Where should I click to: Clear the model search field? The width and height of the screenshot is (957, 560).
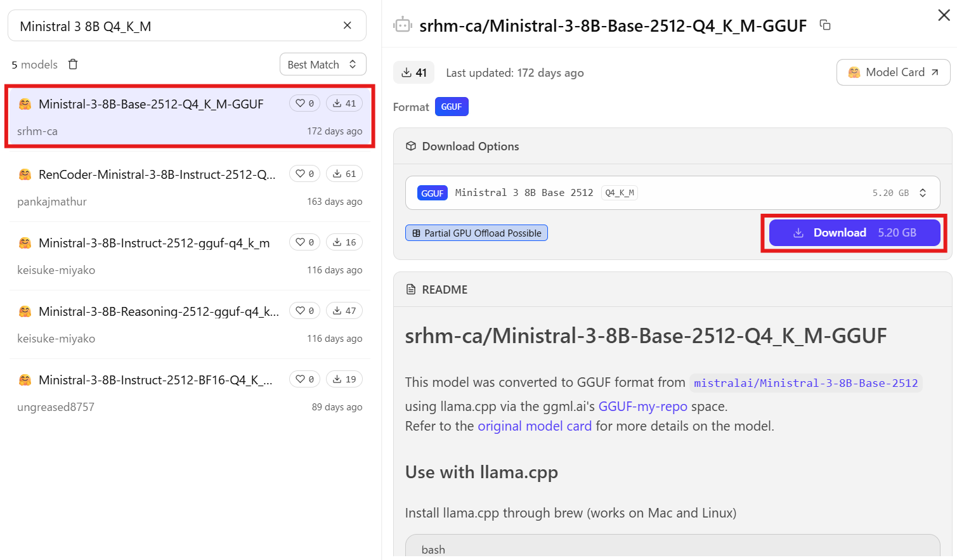(347, 25)
